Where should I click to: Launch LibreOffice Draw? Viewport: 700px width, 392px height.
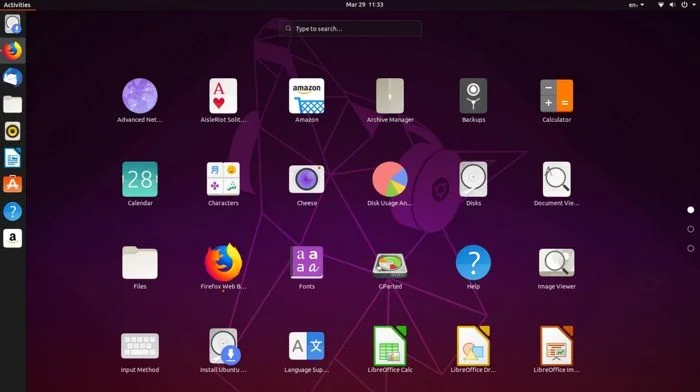(x=473, y=346)
